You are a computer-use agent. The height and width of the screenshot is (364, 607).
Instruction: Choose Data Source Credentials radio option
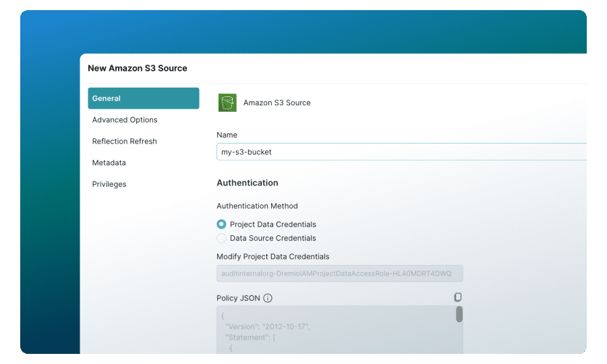[221, 238]
